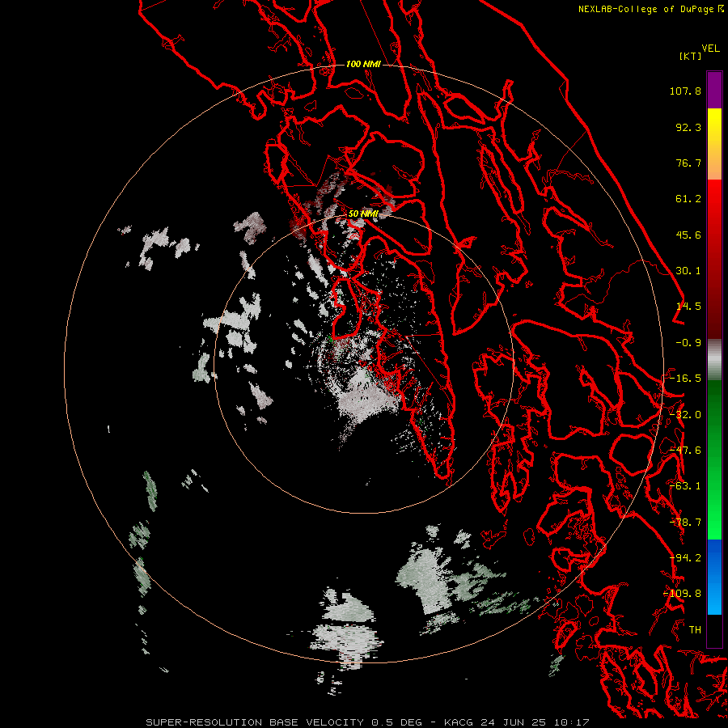Image resolution: width=728 pixels, height=728 pixels.
Task: Click the 50 NMI range ring label
Action: point(363,214)
